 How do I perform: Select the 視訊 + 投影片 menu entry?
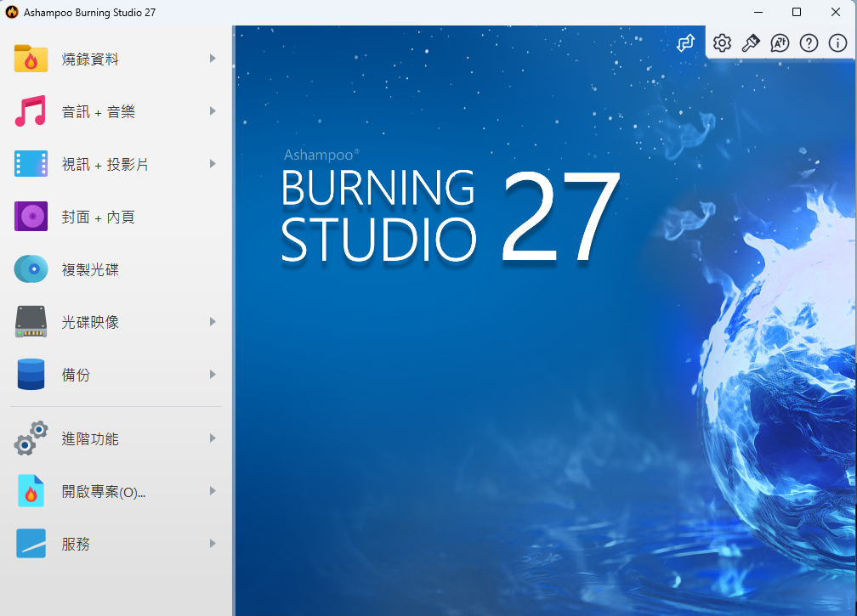(116, 164)
